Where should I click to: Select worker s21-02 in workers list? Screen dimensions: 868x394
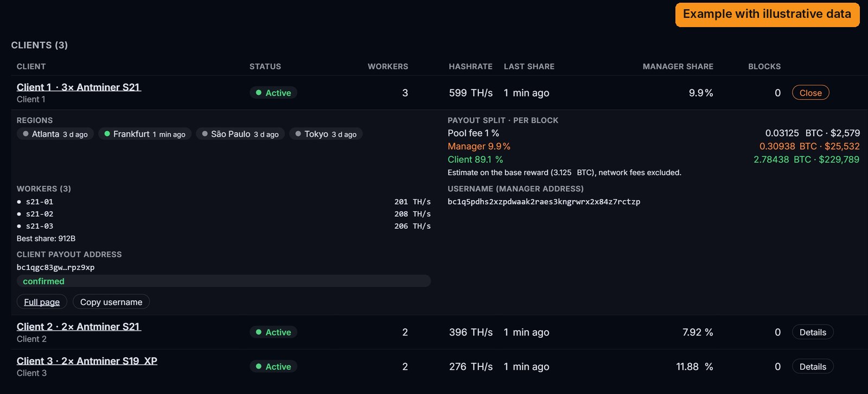click(224, 214)
